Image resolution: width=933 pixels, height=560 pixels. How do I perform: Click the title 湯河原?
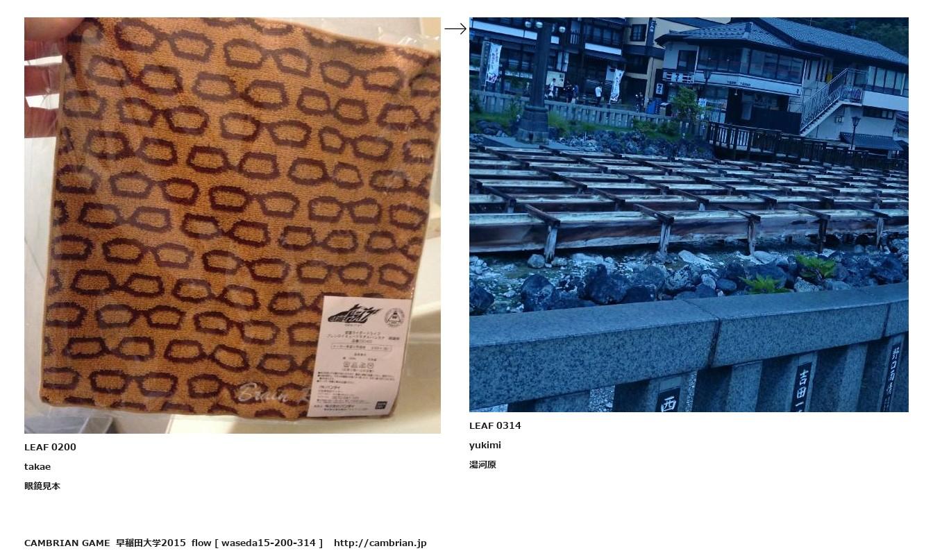tap(482, 464)
